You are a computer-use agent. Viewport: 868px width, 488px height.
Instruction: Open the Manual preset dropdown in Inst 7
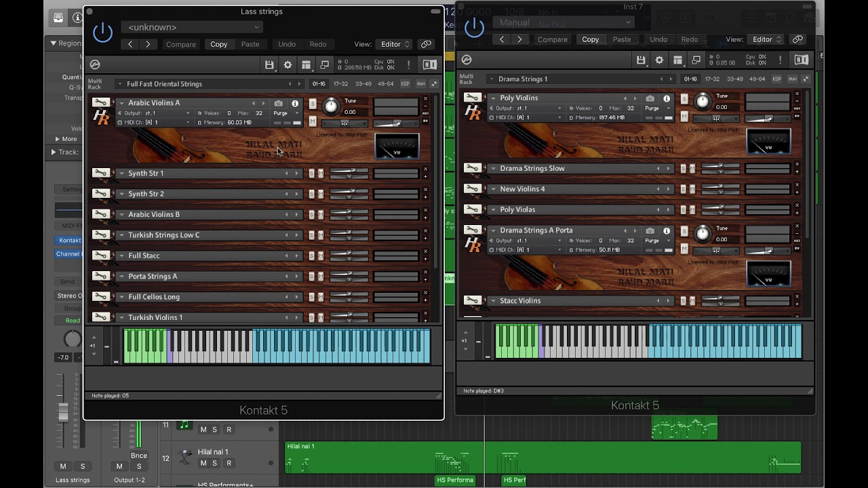[563, 22]
